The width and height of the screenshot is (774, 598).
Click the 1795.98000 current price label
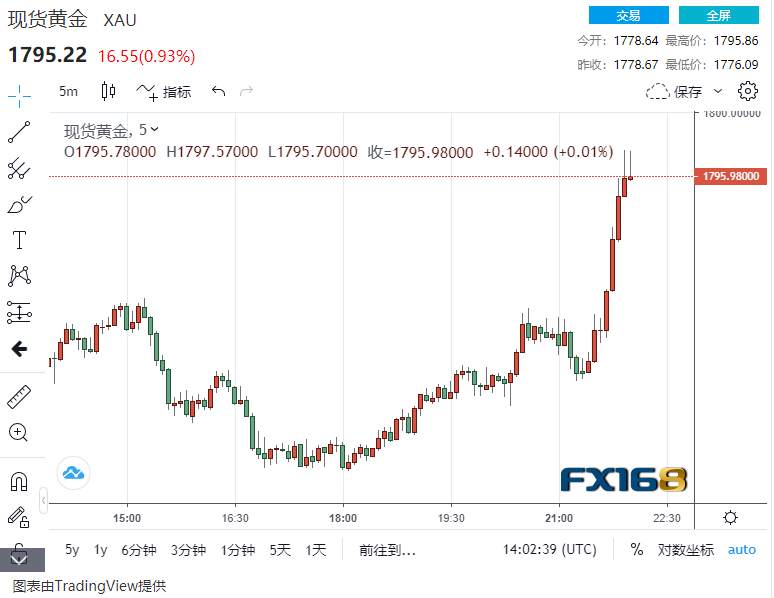(x=731, y=176)
